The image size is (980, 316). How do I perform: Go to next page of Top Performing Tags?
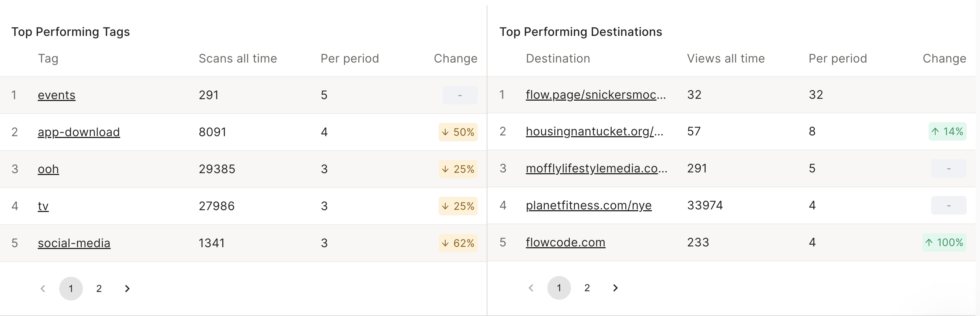[x=127, y=289]
